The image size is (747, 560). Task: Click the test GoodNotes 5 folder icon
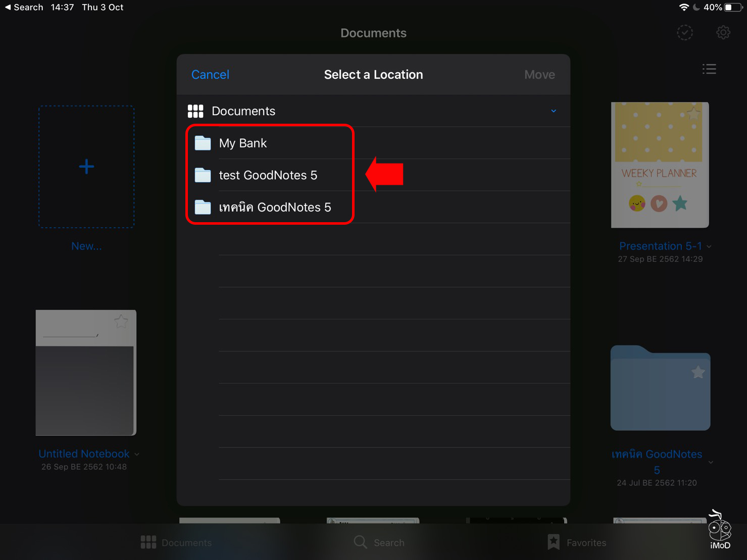pyautogui.click(x=203, y=175)
